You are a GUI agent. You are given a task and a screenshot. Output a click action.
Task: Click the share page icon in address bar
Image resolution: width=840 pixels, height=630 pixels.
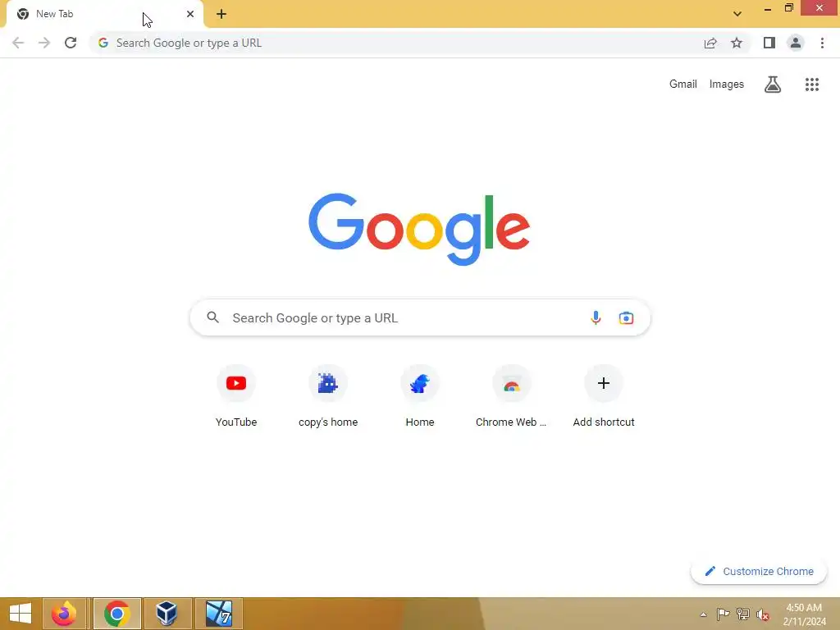(x=710, y=43)
